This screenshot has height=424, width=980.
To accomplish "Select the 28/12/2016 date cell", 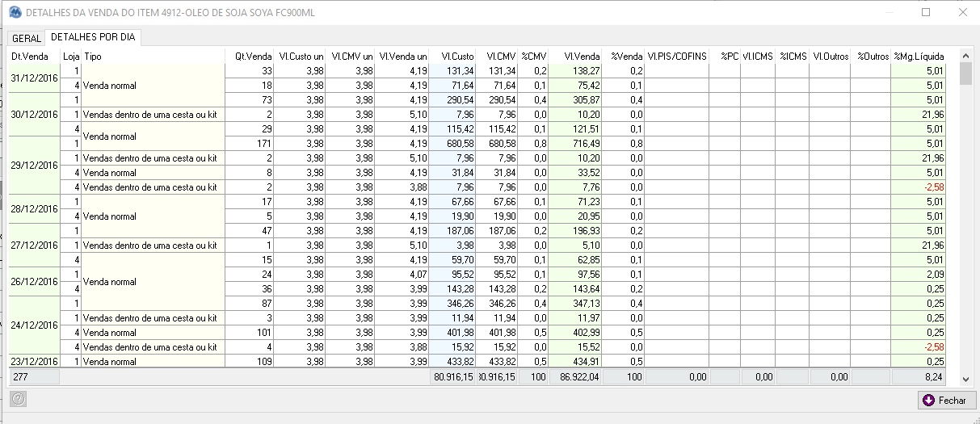I will [35, 208].
